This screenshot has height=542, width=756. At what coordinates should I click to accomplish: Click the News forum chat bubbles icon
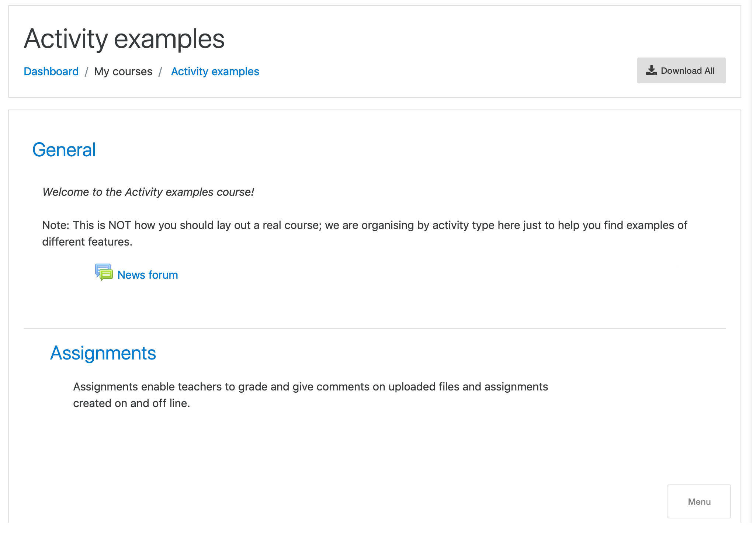pyautogui.click(x=104, y=272)
